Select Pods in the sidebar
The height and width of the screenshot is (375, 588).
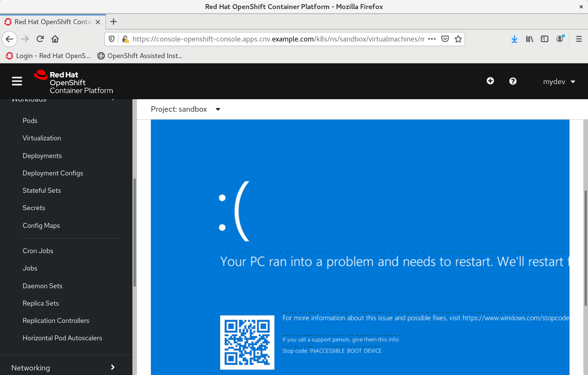click(30, 121)
